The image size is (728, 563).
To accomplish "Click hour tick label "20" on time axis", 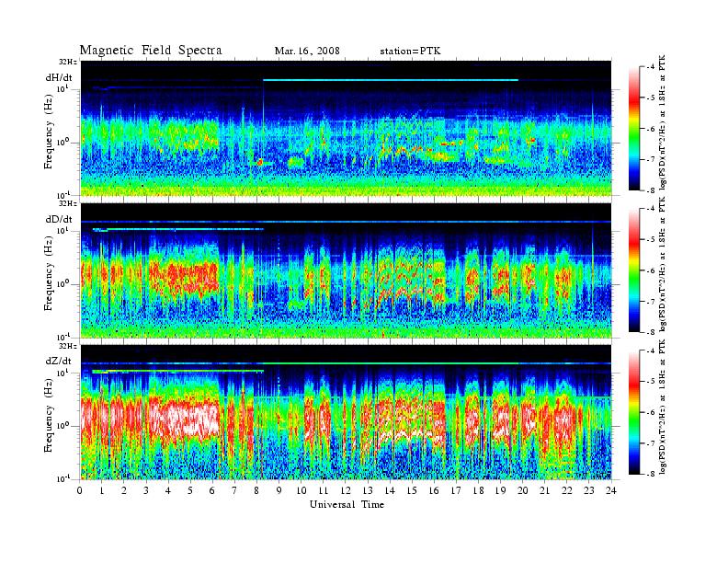I will [523, 491].
